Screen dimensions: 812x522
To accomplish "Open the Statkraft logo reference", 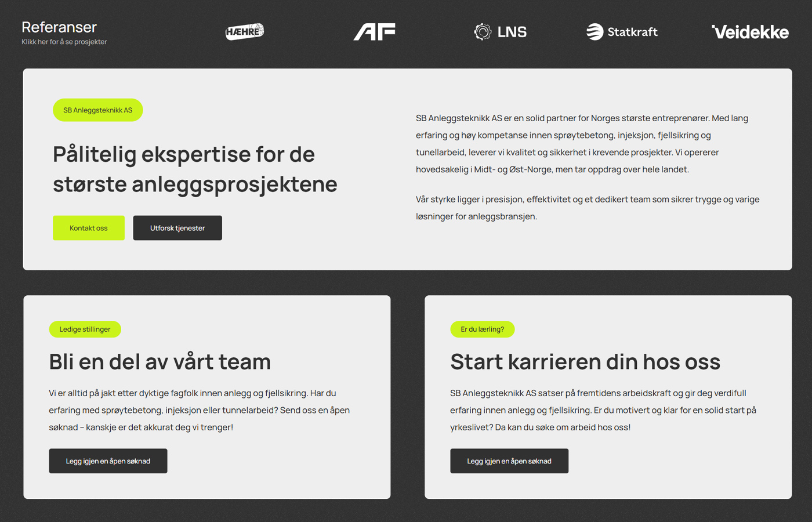I will pos(622,32).
